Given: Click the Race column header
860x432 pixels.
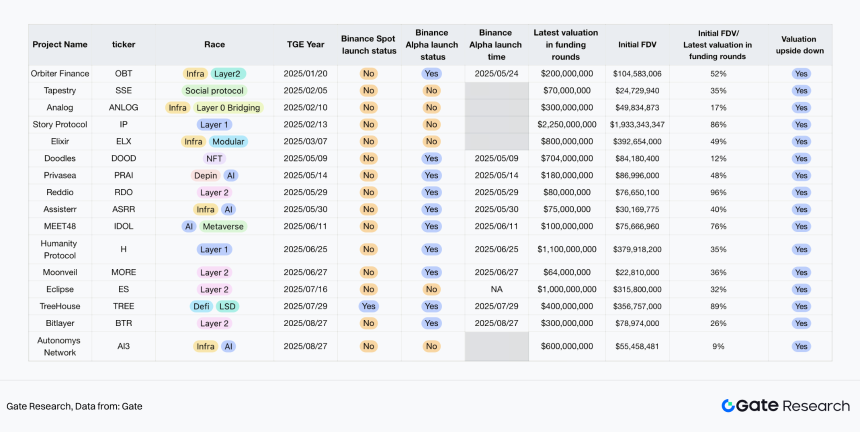Looking at the screenshot, I should [x=214, y=44].
